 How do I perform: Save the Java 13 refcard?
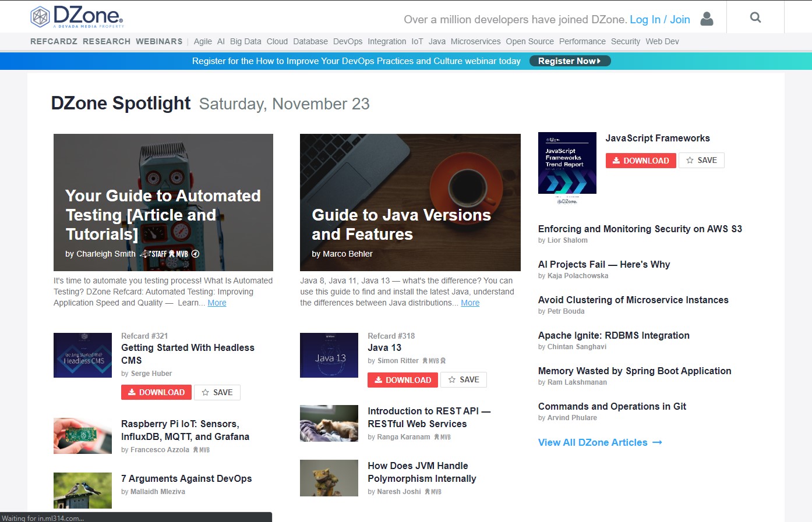(464, 380)
